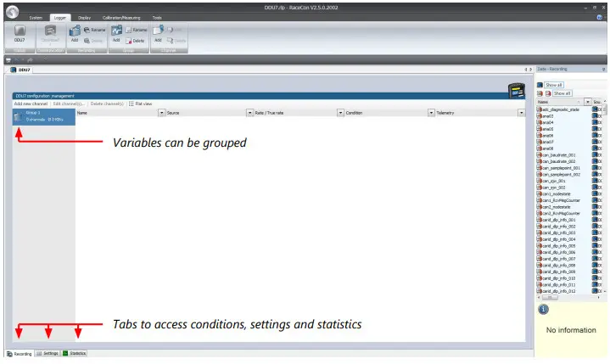The image size is (610, 364).
Task: Click Delete in Group ribbon group
Action: (x=135, y=41)
